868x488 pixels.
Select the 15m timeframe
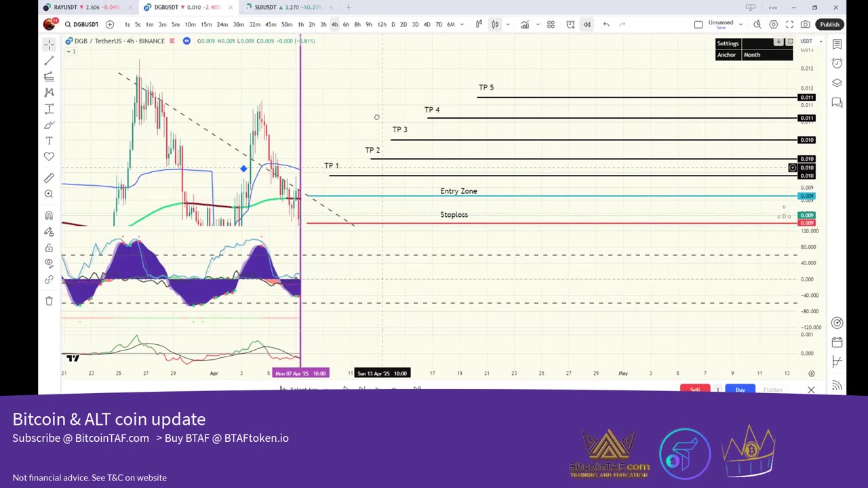point(206,24)
